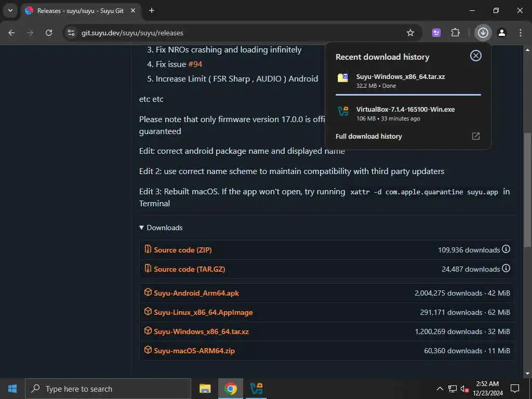Close the Recent download history popup
This screenshot has height=399, width=532.
476,56
